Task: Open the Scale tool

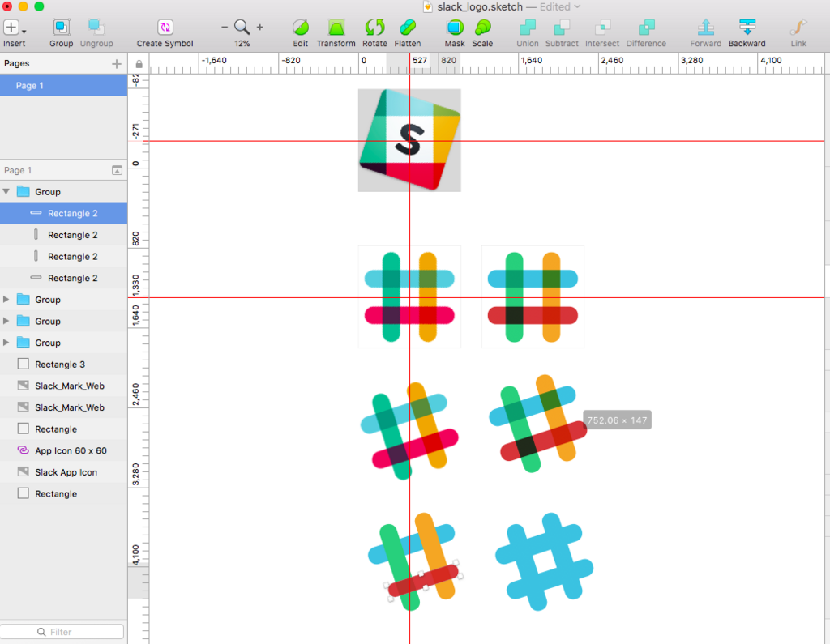Action: [482, 28]
